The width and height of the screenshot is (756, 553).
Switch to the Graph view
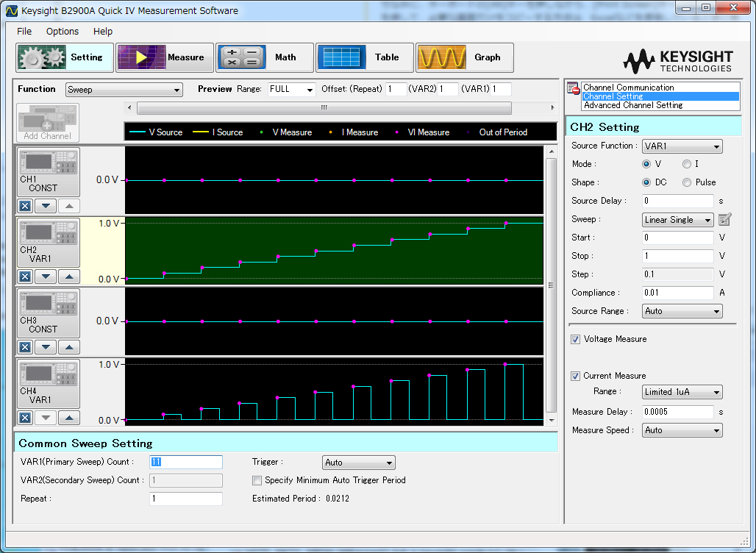point(465,57)
